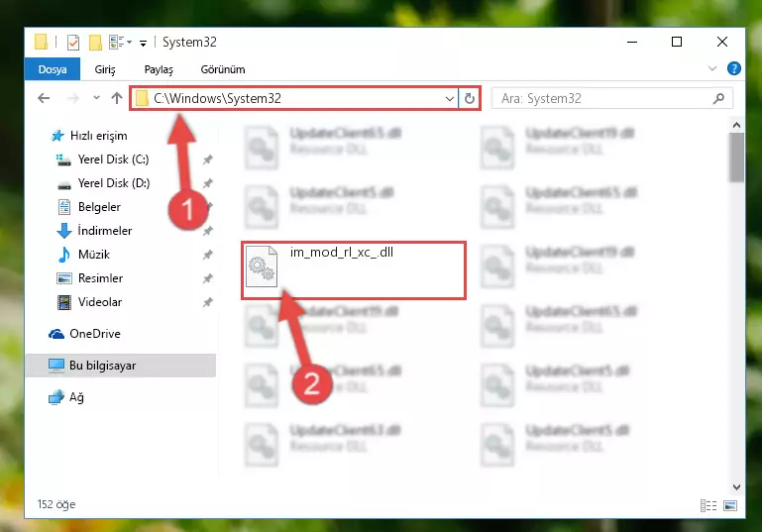Click the İndirmeler download arrow icon
The image size is (762, 532).
[64, 231]
